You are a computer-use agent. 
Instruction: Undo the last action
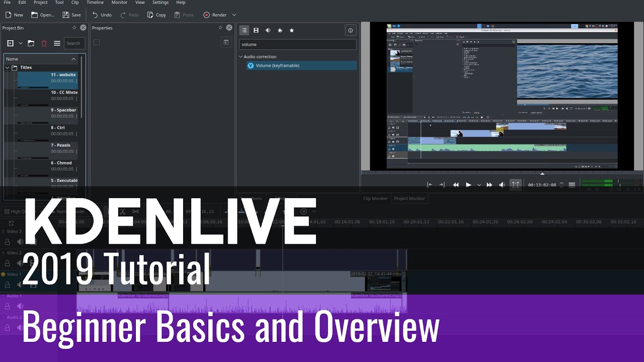pyautogui.click(x=102, y=15)
